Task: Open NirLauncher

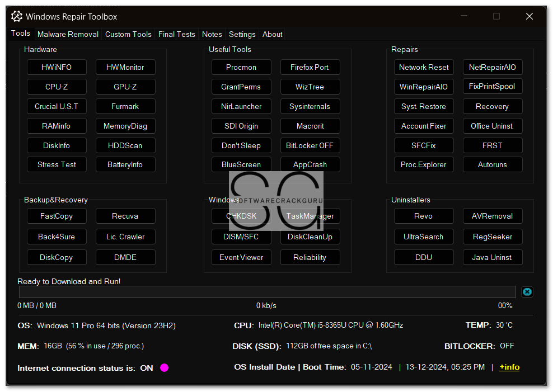Action: [x=241, y=106]
